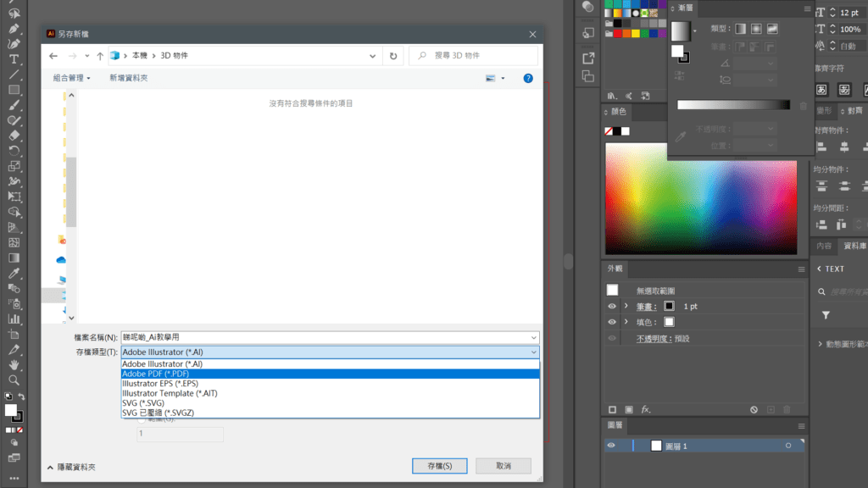Toggle visibility of the 筆畫 stroke attribute
Image resolution: width=868 pixels, height=488 pixels.
(x=611, y=306)
